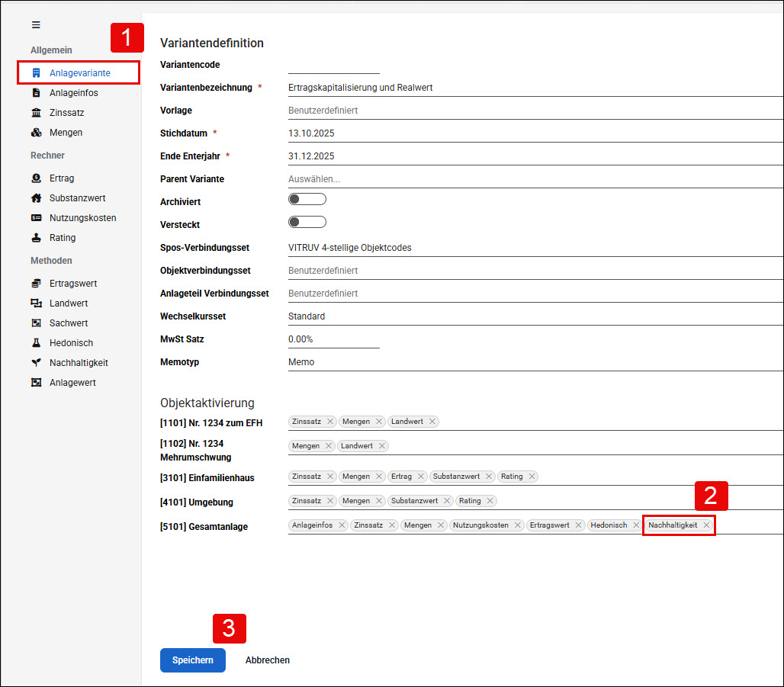
Task: Toggle the Archiviert switch
Action: pyautogui.click(x=307, y=199)
